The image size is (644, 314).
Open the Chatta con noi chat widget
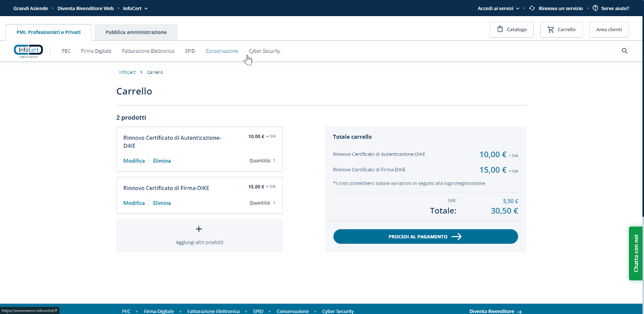coord(635,253)
